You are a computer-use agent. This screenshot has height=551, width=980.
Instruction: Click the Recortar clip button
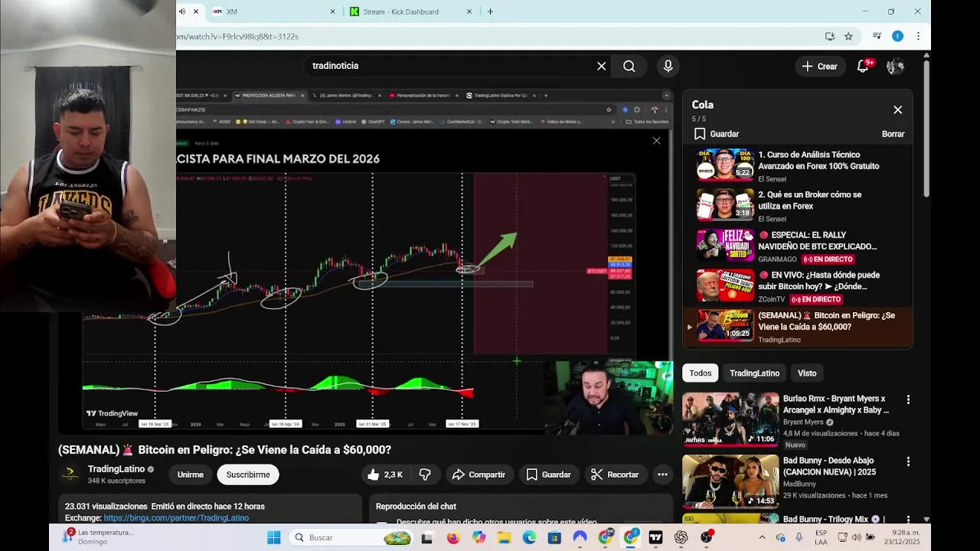(615, 474)
